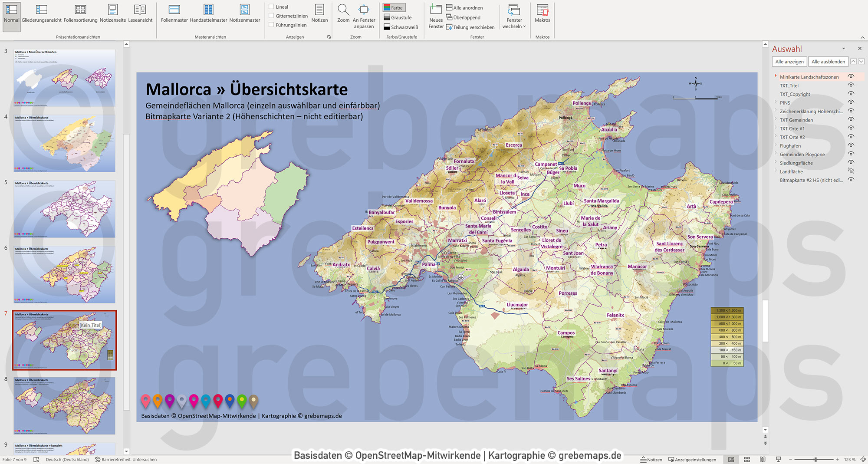Viewport: 868px width, 464px height.
Task: Click status bar reading view icon
Action: point(763,459)
